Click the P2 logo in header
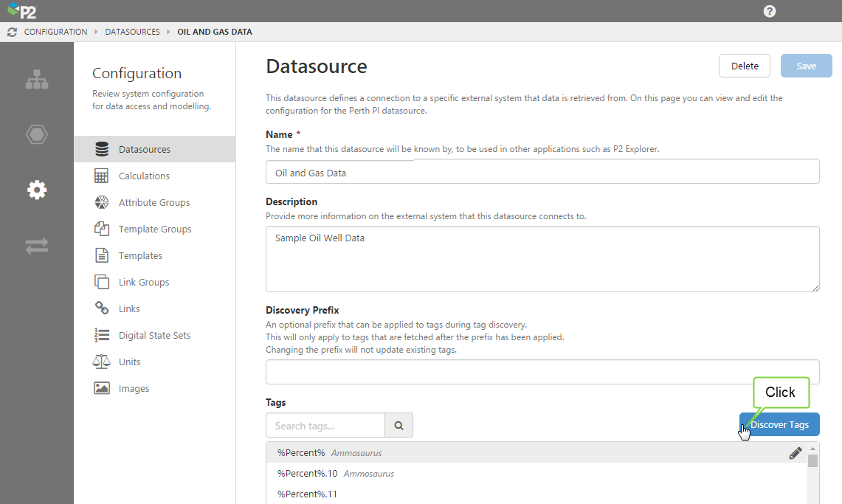The height and width of the screenshot is (504, 842). pos(21,11)
